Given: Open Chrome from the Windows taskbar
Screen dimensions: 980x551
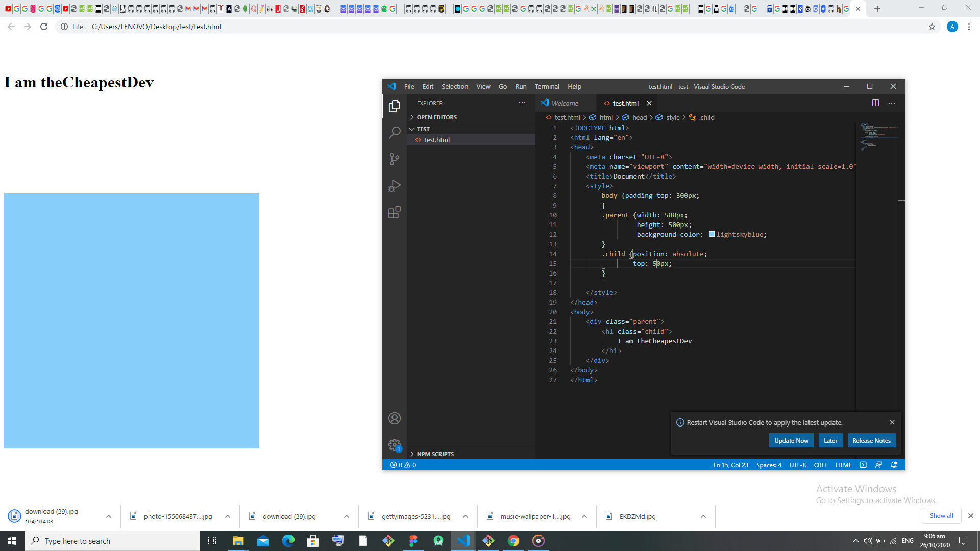Looking at the screenshot, I should coord(513,541).
